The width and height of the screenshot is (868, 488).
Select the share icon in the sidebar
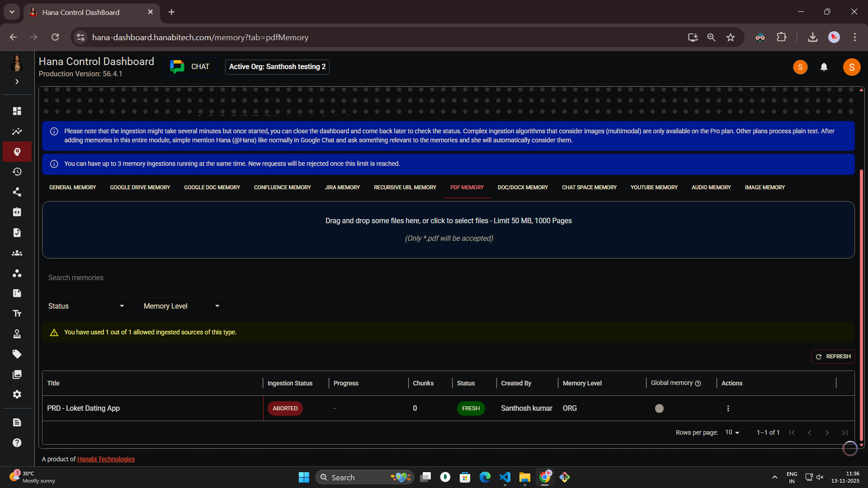[x=17, y=192]
